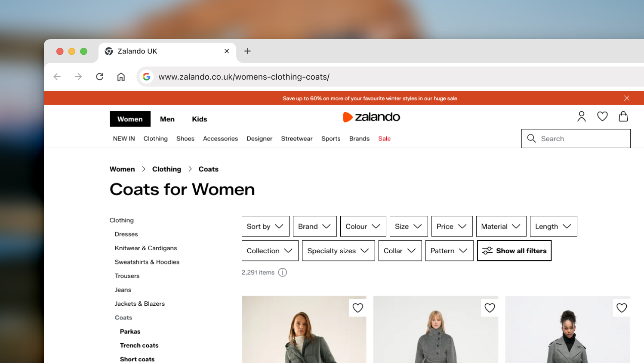Add the first coat to favourites via heart icon
The width and height of the screenshot is (644, 363).
click(357, 307)
